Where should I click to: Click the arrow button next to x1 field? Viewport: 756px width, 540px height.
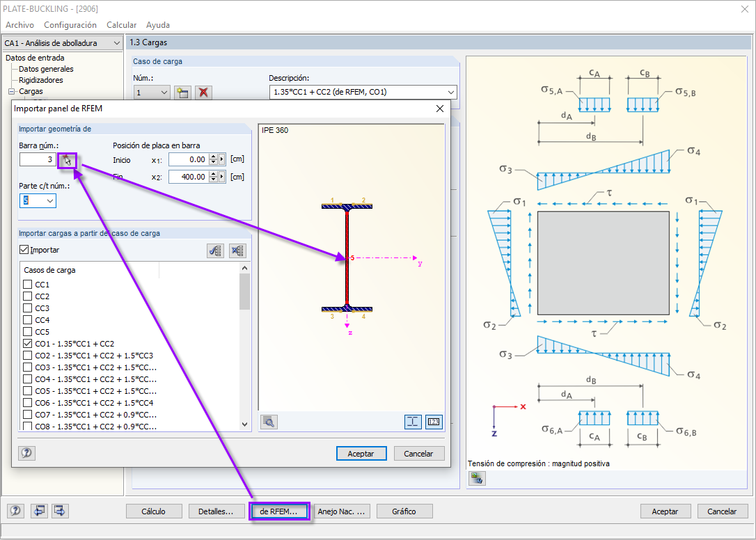click(222, 159)
